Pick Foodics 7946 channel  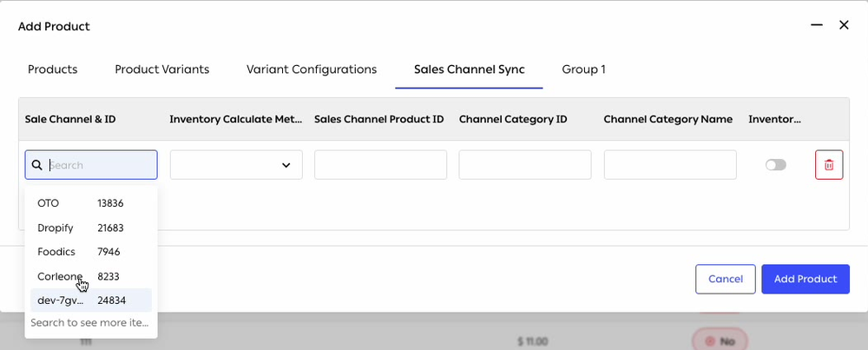(91, 252)
